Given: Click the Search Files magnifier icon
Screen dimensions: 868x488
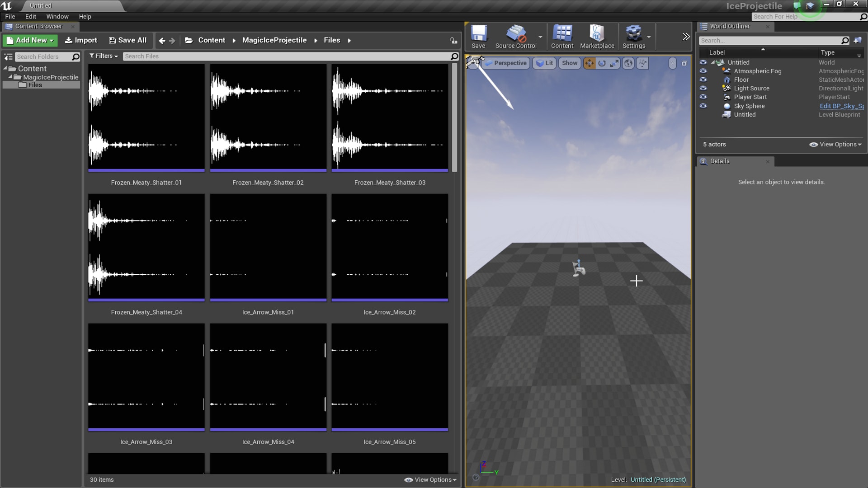Looking at the screenshot, I should pos(455,56).
